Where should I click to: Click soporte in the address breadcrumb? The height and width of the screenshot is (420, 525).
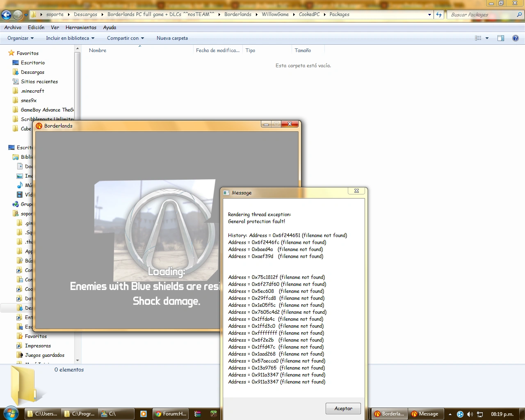coord(55,14)
